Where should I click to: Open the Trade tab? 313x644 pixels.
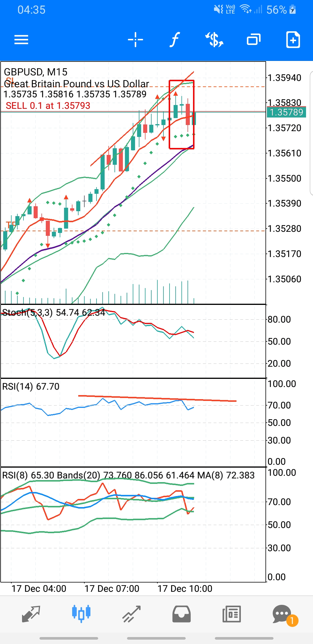131,614
